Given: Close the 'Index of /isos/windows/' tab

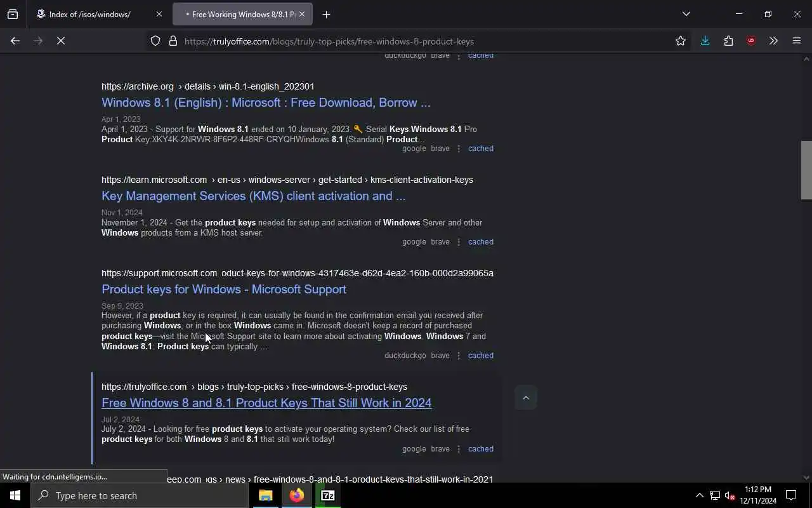Looking at the screenshot, I should tap(159, 14).
